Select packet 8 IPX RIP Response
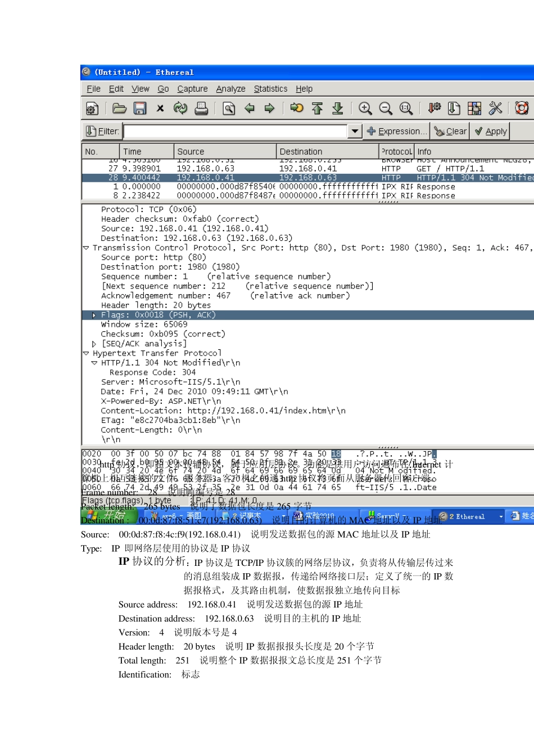 308,196
